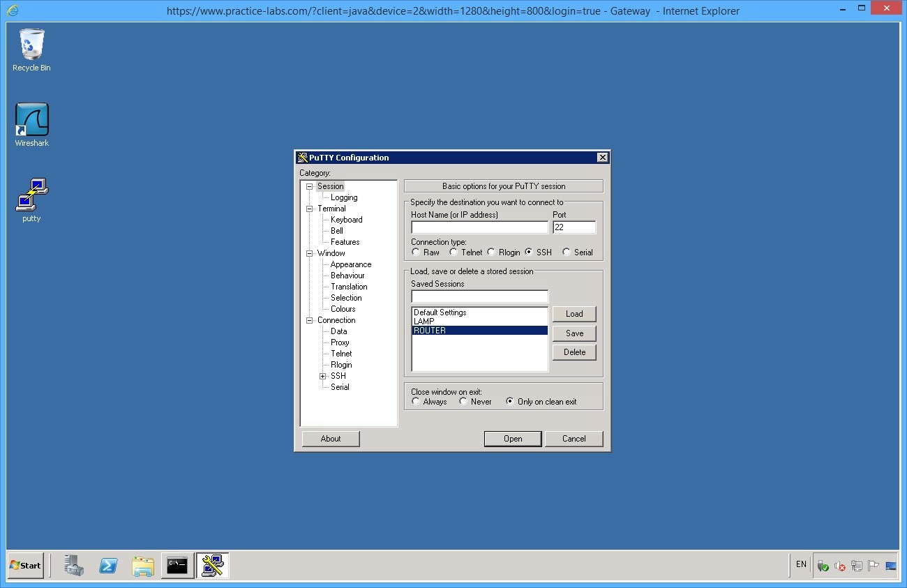Collapse the Window category branch
Image resolution: width=907 pixels, height=588 pixels.
(x=309, y=253)
